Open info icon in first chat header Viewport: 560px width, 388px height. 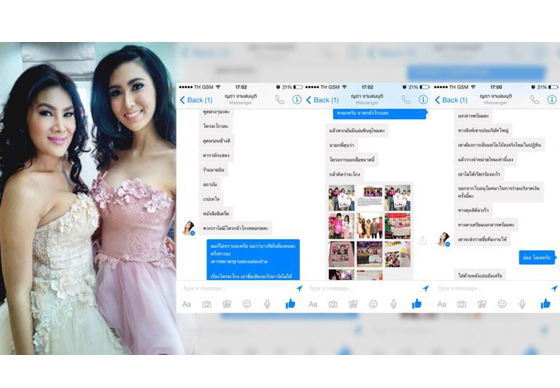click(297, 100)
